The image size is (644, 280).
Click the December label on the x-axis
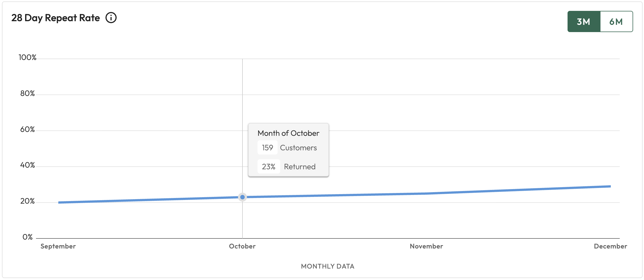pos(610,246)
